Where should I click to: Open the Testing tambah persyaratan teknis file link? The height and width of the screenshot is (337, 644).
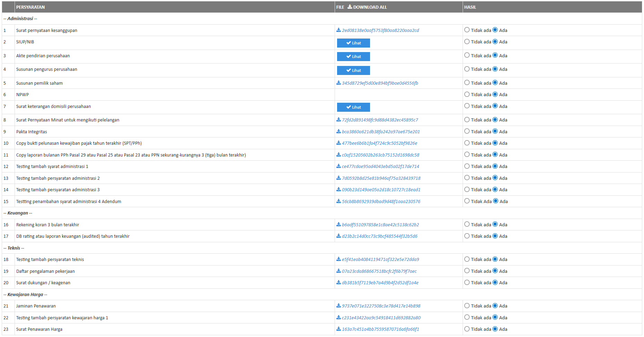(x=380, y=260)
